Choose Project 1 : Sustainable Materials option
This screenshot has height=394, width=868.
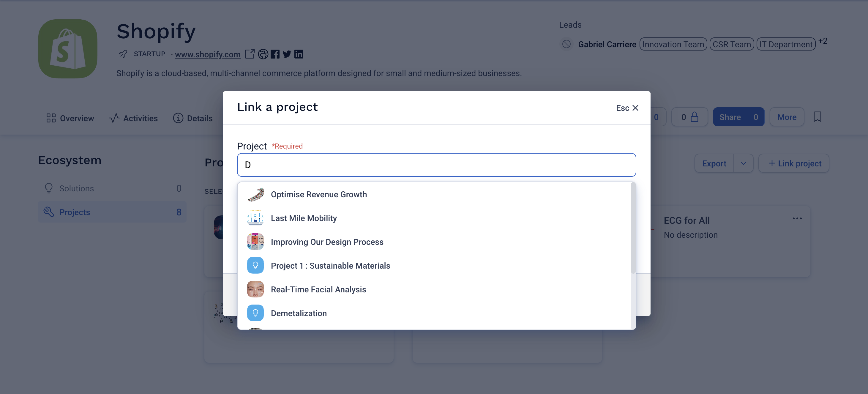point(434,266)
